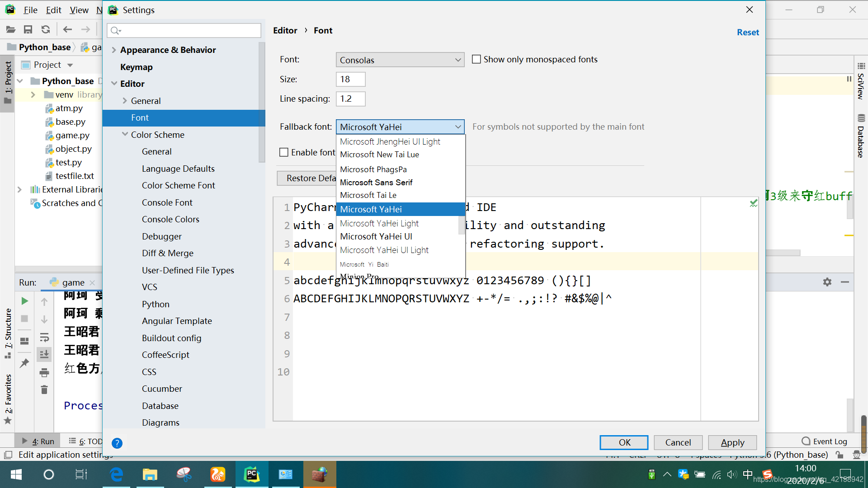Image resolution: width=868 pixels, height=488 pixels.
Task: Click the volume speaker tray icon
Action: pos(731,474)
